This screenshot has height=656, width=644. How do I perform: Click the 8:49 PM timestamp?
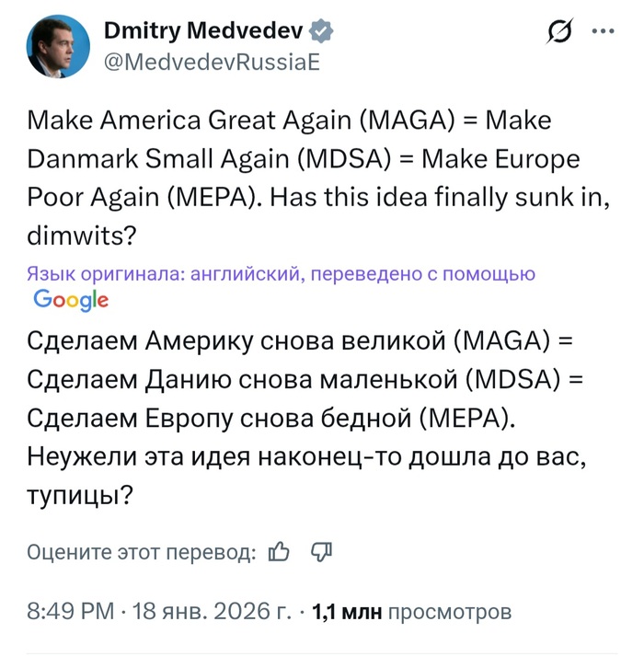point(71,612)
